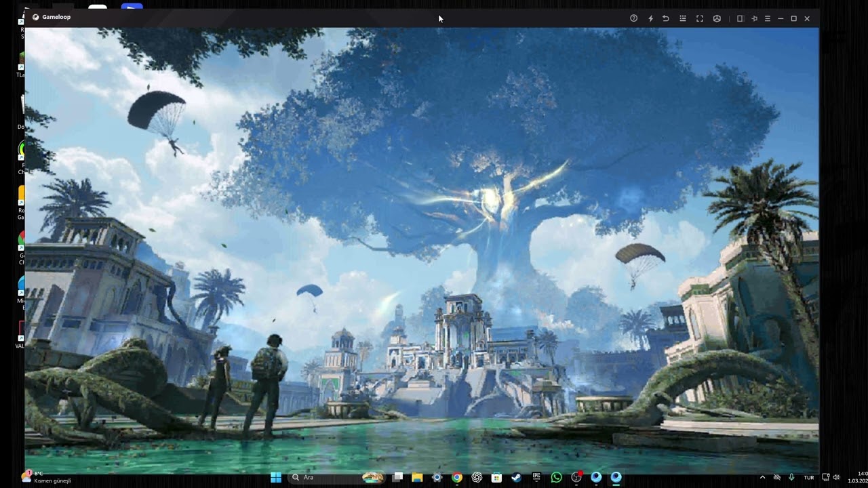
Task: Open the keyboard key-mapping icon
Action: click(683, 18)
